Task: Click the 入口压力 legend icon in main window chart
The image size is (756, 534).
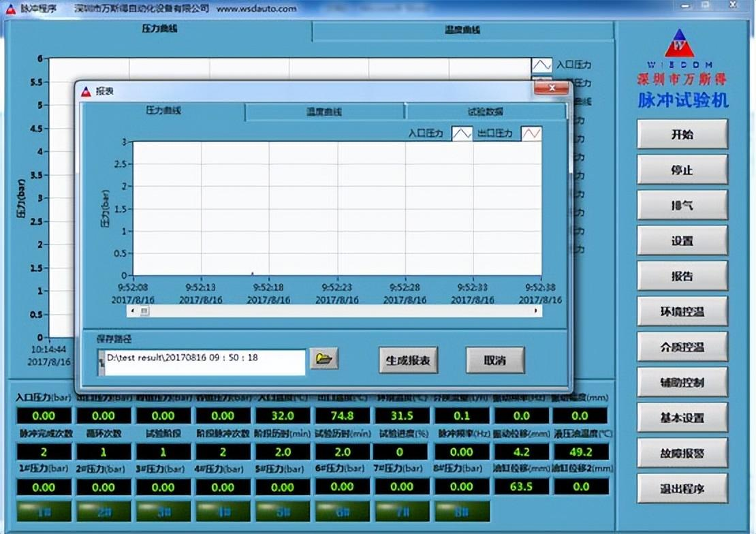Action: tap(541, 65)
